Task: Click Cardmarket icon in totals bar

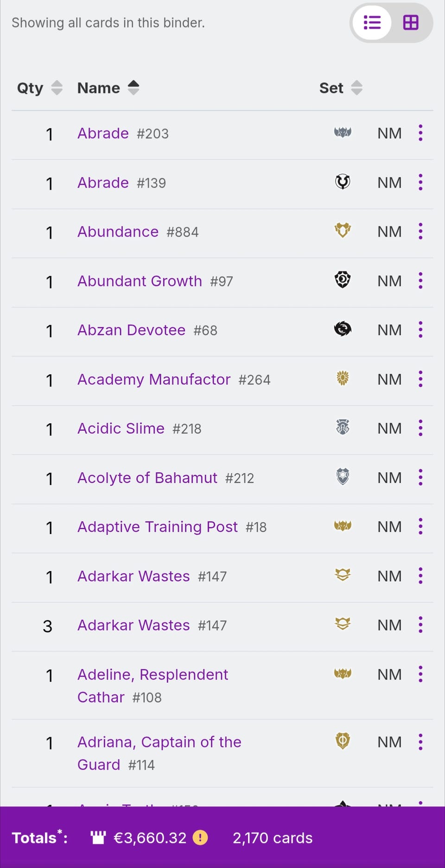Action: pos(98,837)
